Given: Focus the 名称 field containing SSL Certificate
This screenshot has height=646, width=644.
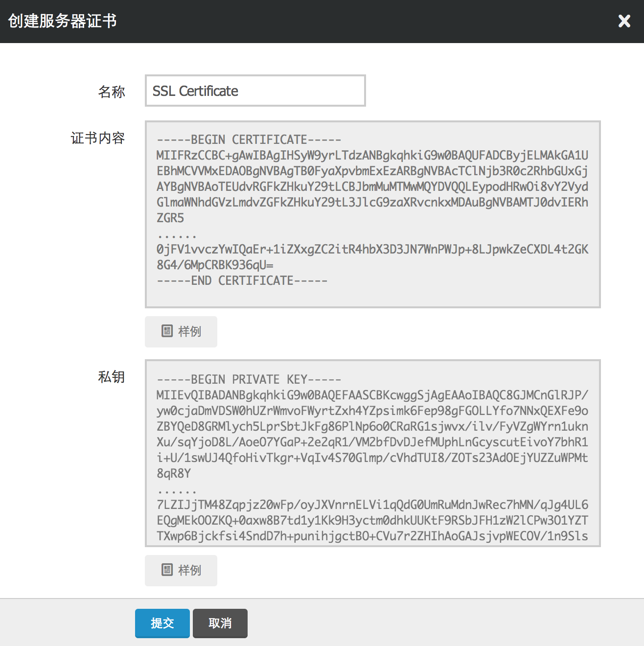Looking at the screenshot, I should 255,91.
